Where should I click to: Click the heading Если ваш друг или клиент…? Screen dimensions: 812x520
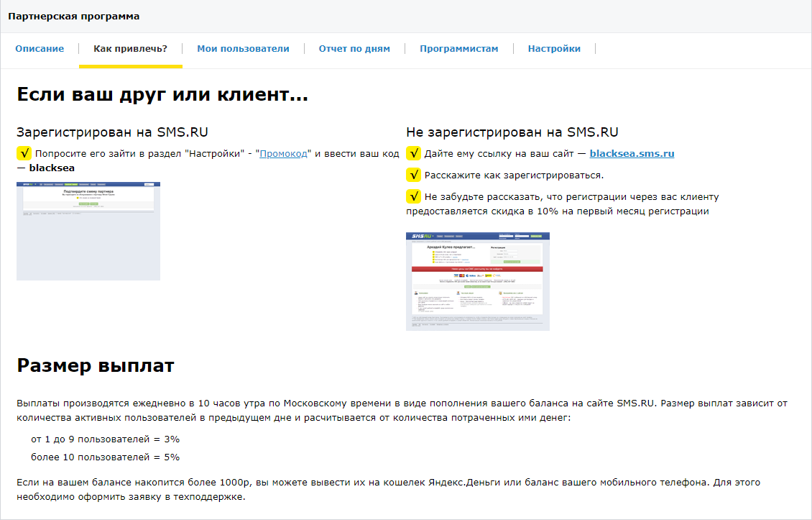pyautogui.click(x=162, y=94)
